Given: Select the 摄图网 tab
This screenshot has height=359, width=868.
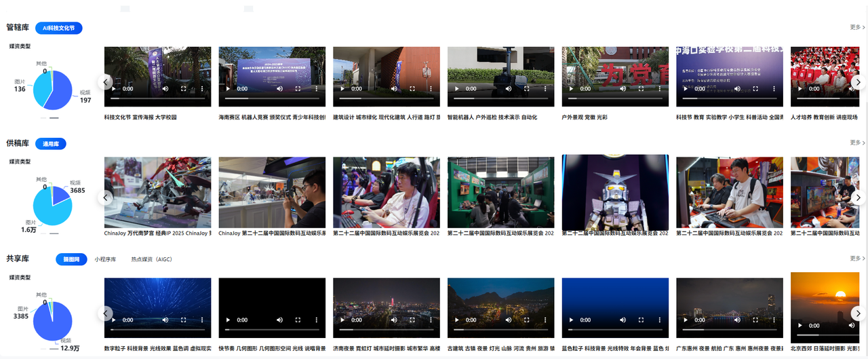Looking at the screenshot, I should point(71,259).
